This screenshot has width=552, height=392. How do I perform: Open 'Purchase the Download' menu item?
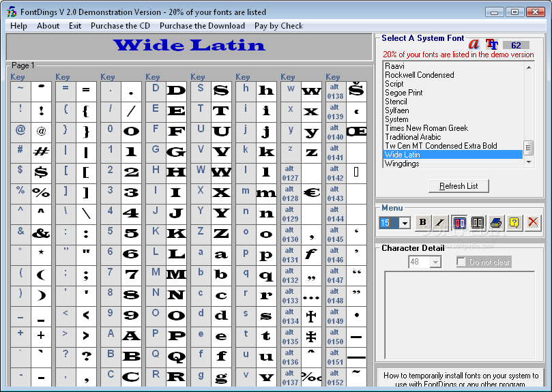[202, 26]
